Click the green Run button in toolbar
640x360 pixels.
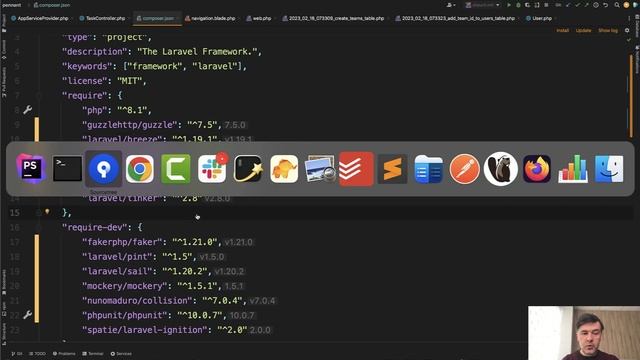click(509, 5)
